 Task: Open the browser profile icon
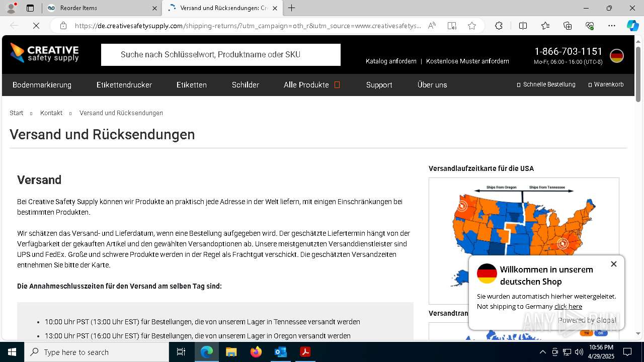tap(11, 8)
